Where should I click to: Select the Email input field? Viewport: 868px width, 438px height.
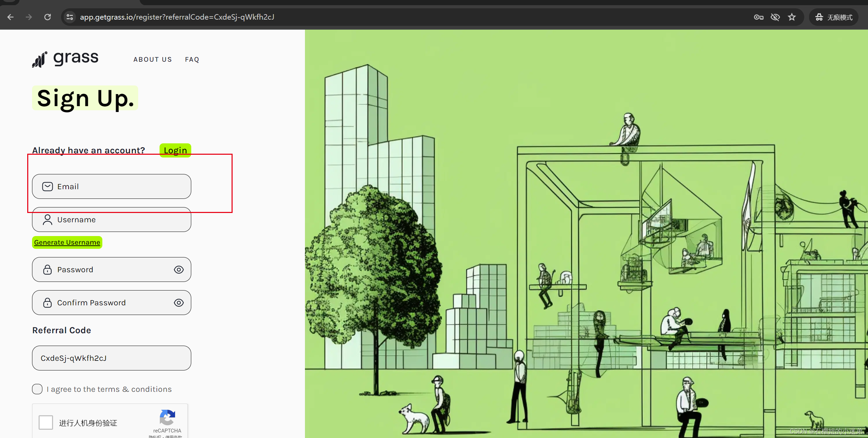tap(112, 186)
